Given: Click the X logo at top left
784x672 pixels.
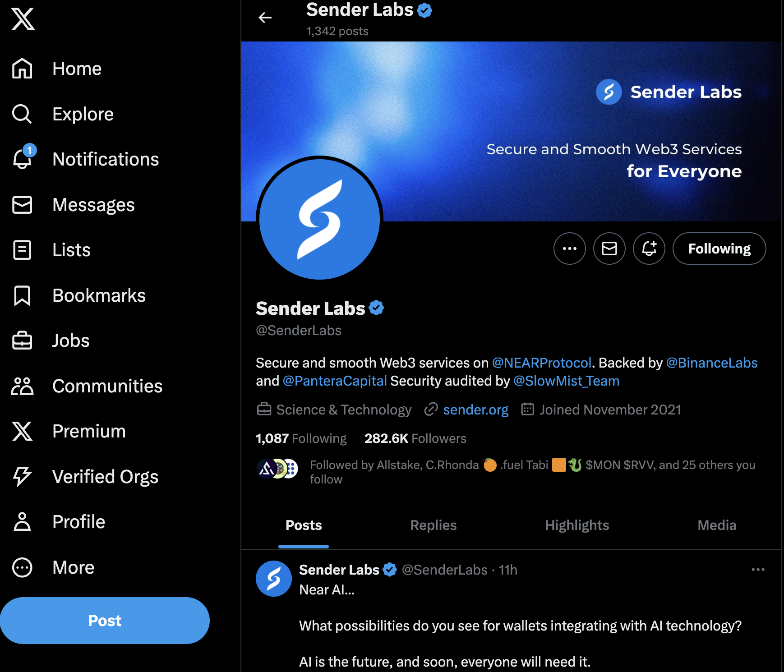Looking at the screenshot, I should coord(23,19).
